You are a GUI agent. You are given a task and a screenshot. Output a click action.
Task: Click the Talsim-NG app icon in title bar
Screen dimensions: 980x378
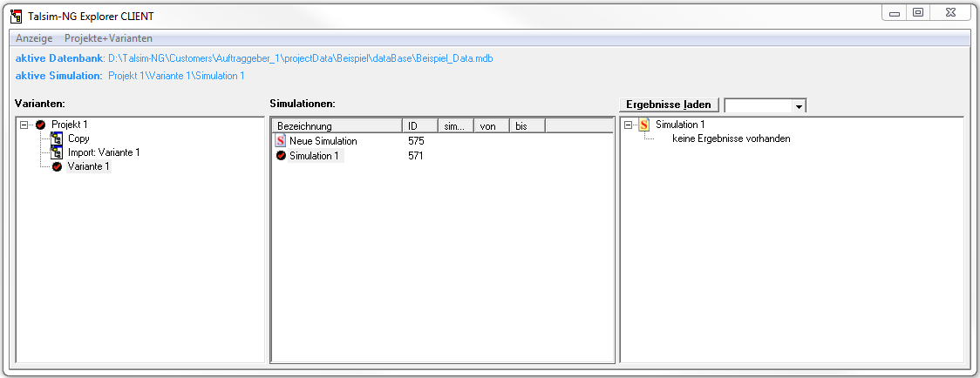[15, 16]
